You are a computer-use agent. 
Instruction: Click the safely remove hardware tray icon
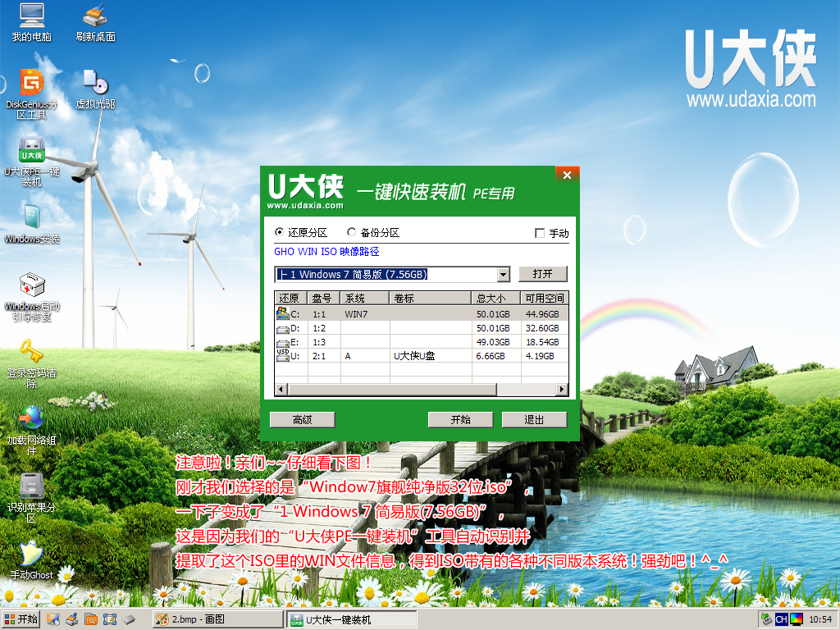point(766,620)
